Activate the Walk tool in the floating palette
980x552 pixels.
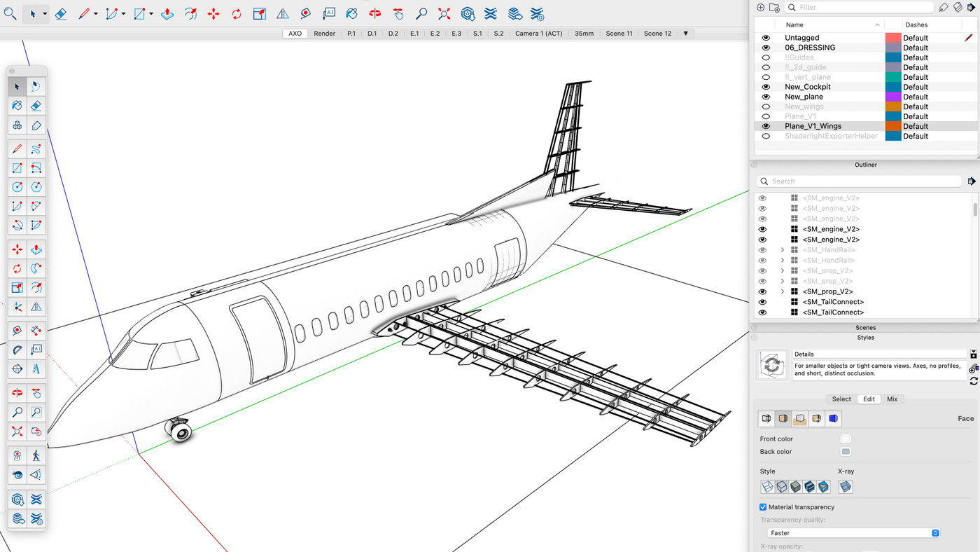(x=36, y=456)
